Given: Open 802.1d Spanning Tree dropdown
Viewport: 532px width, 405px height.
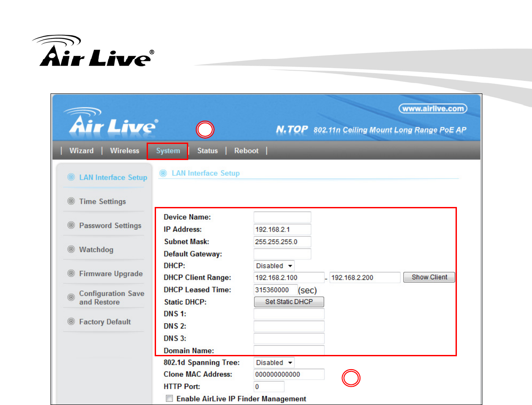Looking at the screenshot, I should [274, 363].
